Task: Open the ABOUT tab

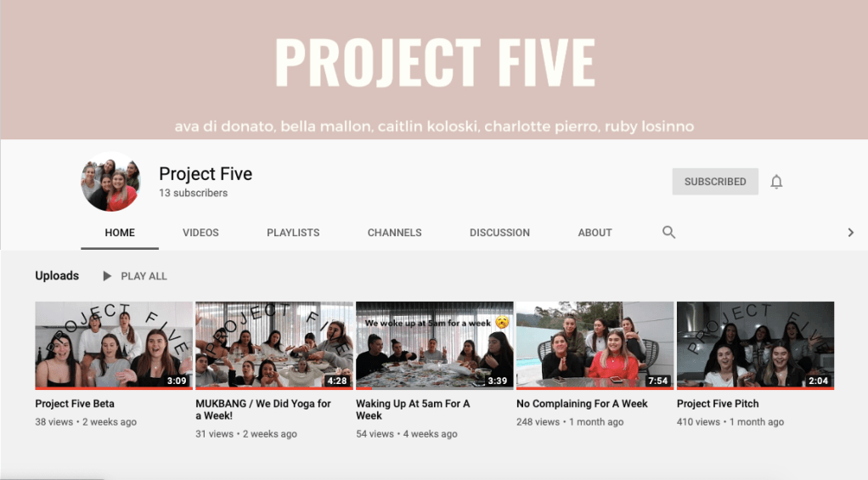Action: (595, 233)
